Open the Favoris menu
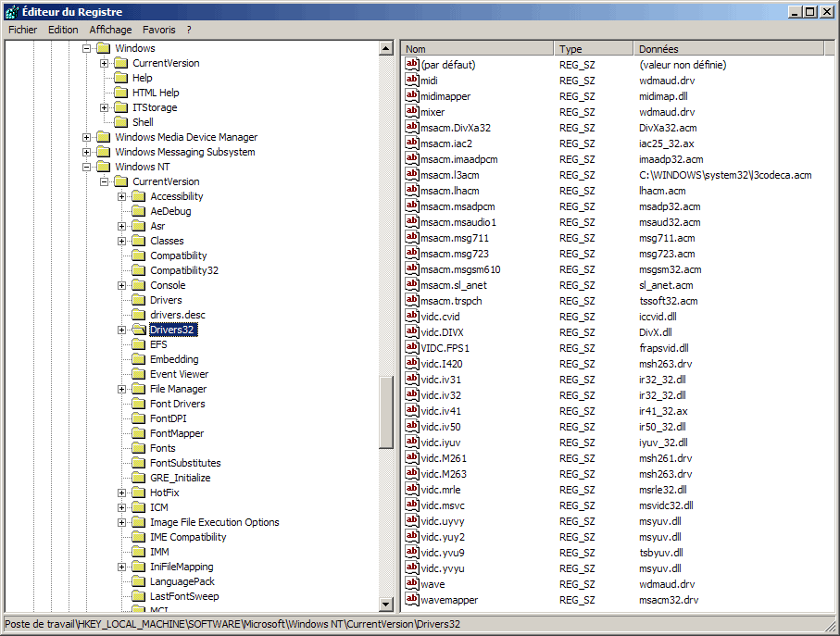840x636 pixels. [x=158, y=30]
